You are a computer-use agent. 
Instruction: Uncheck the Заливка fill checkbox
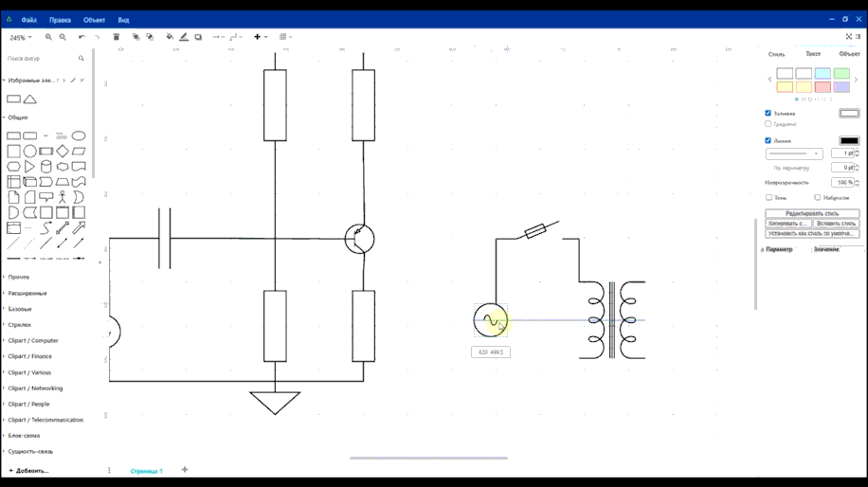pos(769,113)
